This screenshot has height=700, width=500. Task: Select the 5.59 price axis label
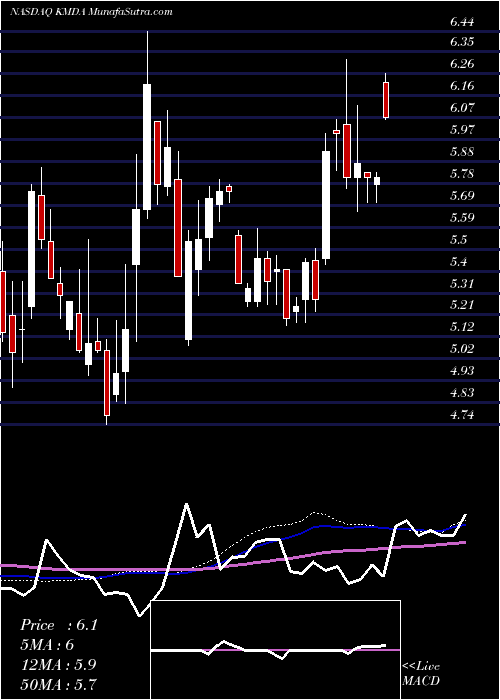[462, 217]
